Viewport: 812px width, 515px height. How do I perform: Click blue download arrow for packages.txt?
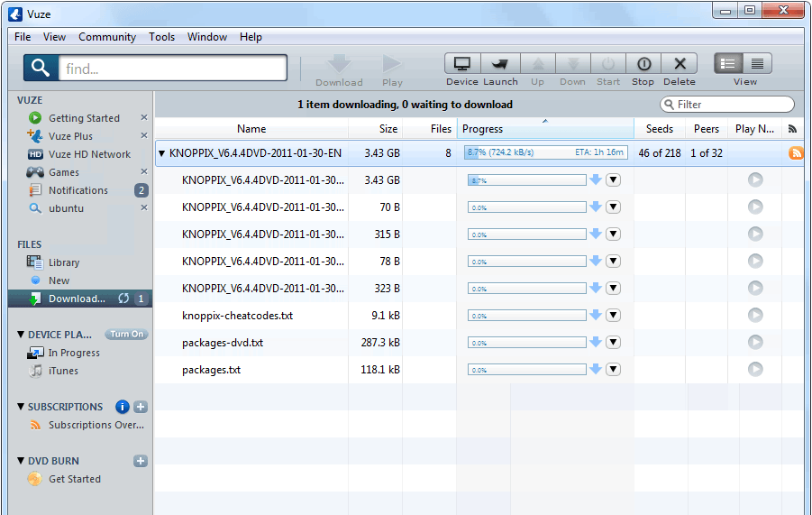[x=596, y=369]
